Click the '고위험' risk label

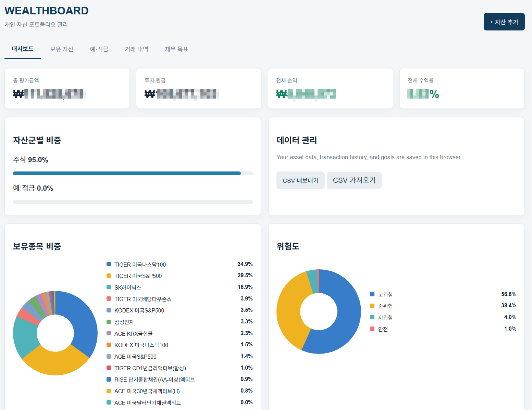[x=385, y=295]
